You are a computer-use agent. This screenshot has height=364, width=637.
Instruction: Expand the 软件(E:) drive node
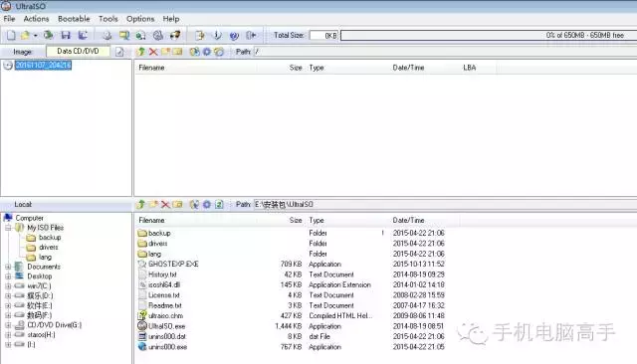pos(8,305)
